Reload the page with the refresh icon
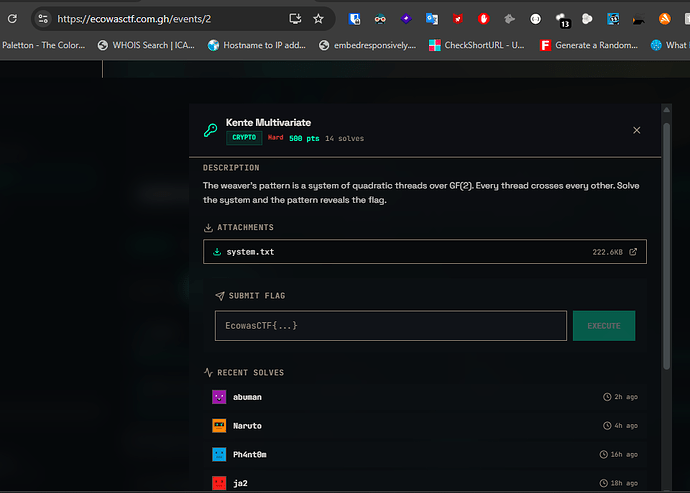 click(12, 18)
